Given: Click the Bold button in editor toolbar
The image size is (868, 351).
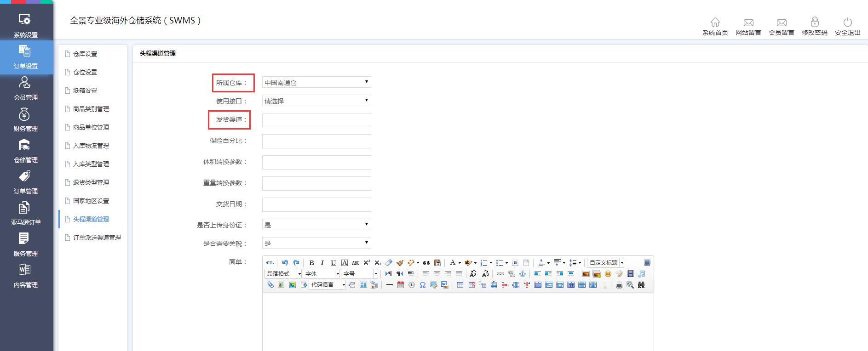Looking at the screenshot, I should pyautogui.click(x=311, y=263).
